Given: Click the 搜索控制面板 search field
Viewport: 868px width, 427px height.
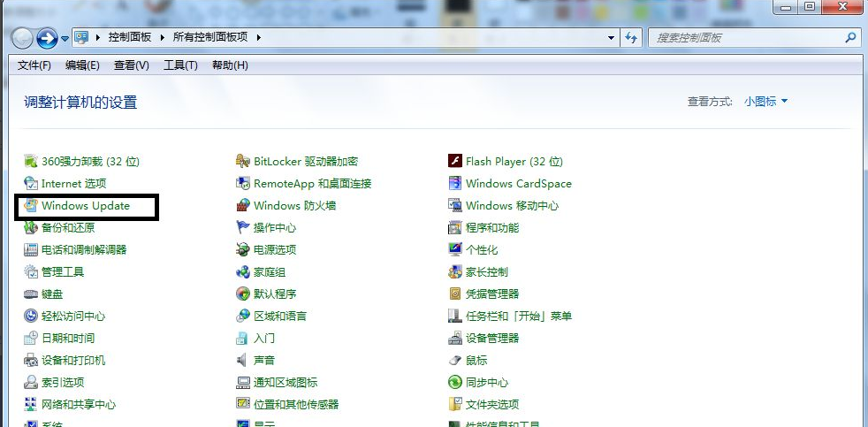Looking at the screenshot, I should click(747, 38).
